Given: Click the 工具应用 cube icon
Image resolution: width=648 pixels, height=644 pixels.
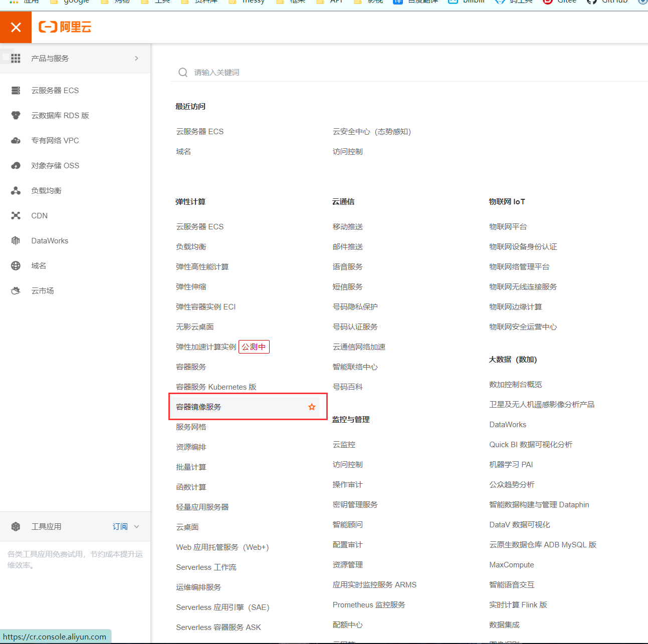Looking at the screenshot, I should pos(16,526).
